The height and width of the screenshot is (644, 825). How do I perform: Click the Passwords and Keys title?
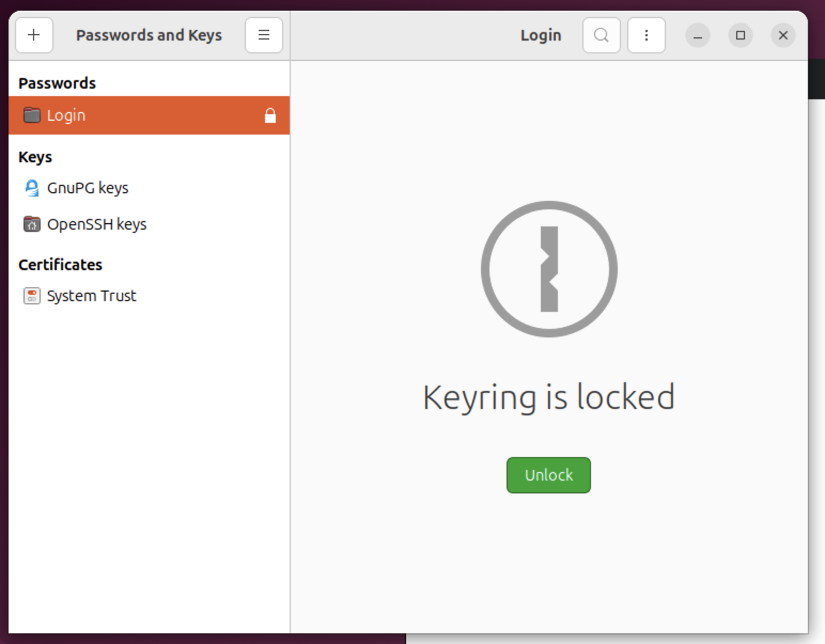pos(149,35)
